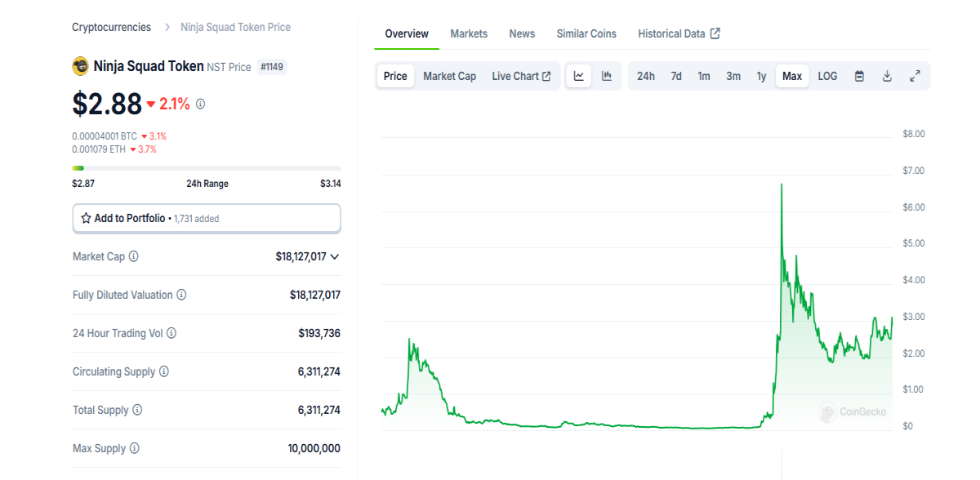Select the Price chart mode
Viewport: 980px width, 480px height.
(395, 76)
